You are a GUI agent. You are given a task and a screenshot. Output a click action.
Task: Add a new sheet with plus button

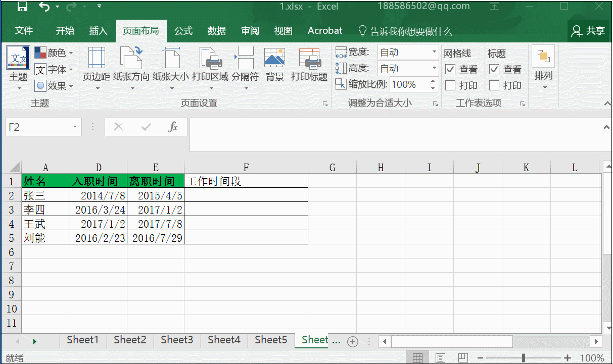click(x=353, y=342)
